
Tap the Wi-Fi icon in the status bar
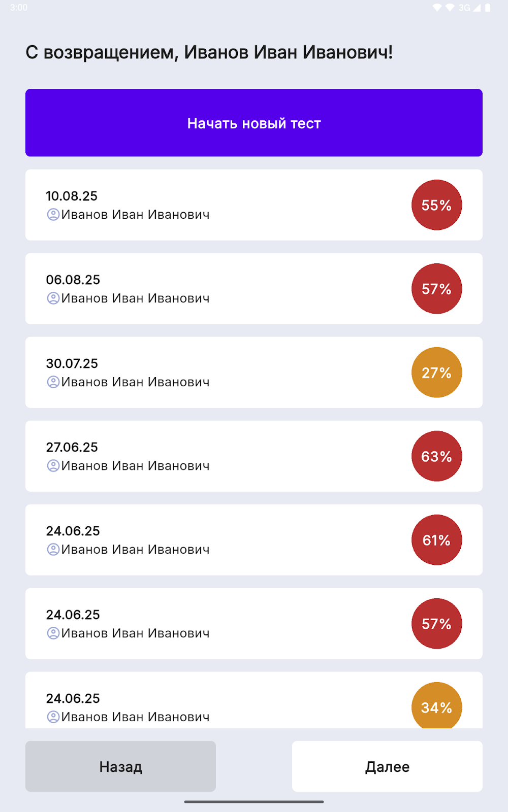[437, 8]
